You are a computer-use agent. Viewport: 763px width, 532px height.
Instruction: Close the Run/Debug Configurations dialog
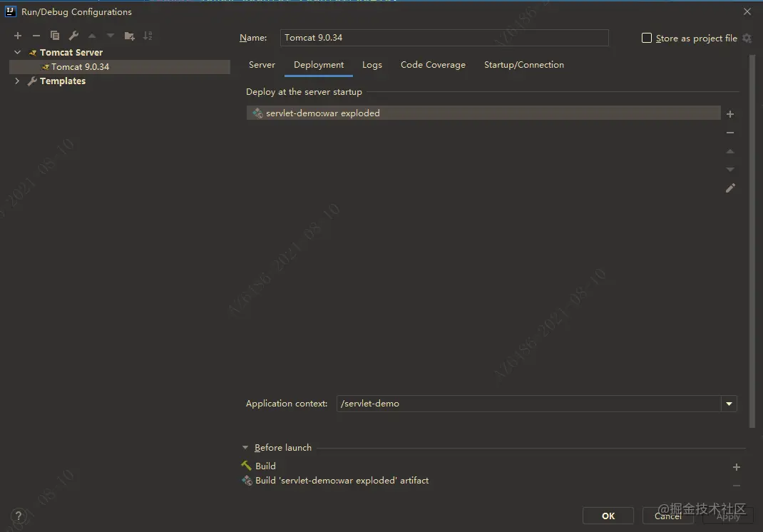tap(747, 11)
